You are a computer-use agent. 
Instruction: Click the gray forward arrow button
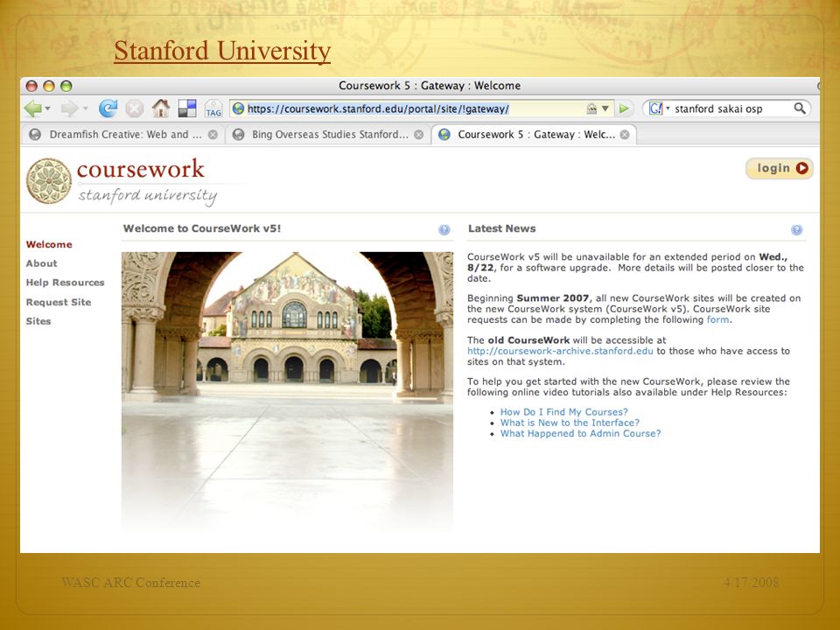click(70, 108)
